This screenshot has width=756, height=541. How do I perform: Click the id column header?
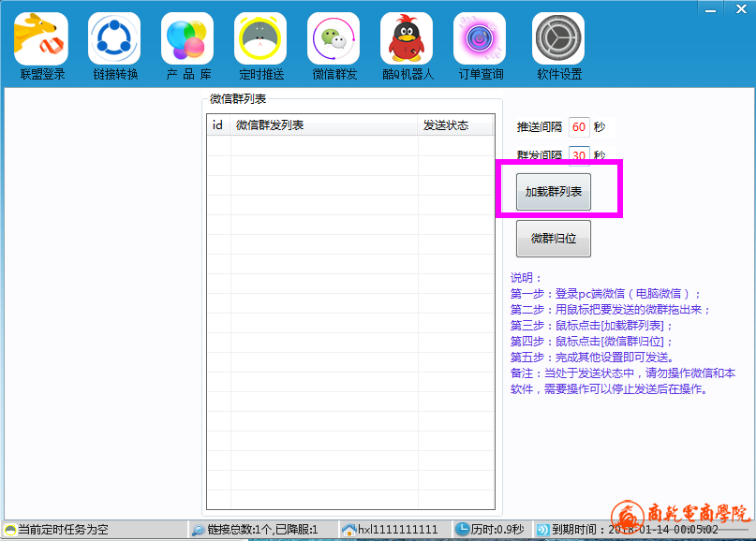coord(218,125)
